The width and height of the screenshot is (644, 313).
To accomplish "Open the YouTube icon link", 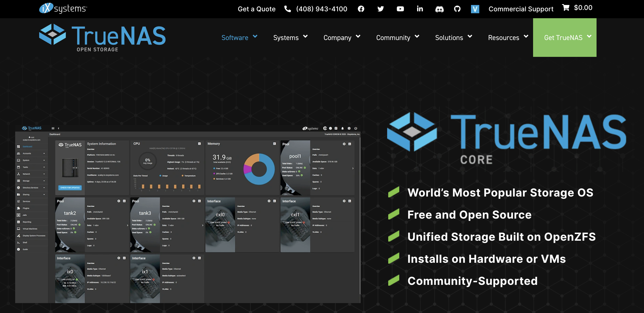I will point(400,9).
